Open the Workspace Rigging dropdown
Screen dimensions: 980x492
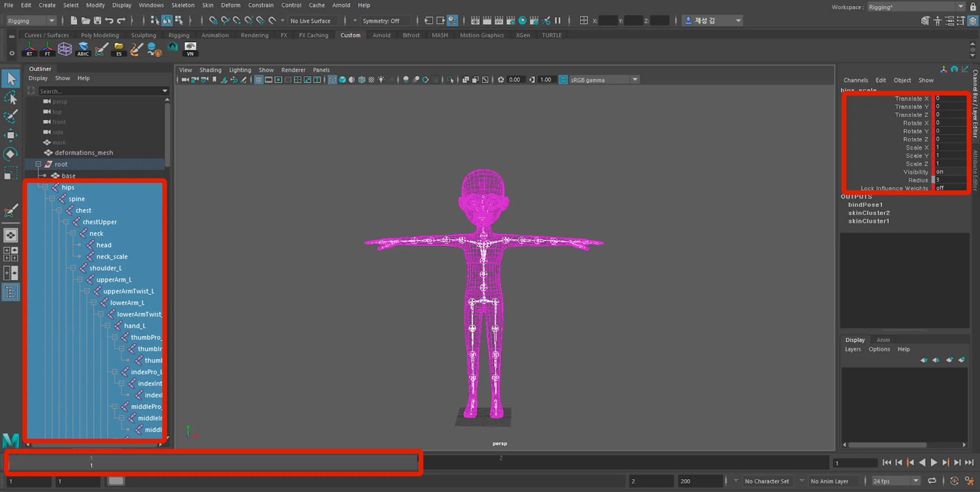click(916, 7)
